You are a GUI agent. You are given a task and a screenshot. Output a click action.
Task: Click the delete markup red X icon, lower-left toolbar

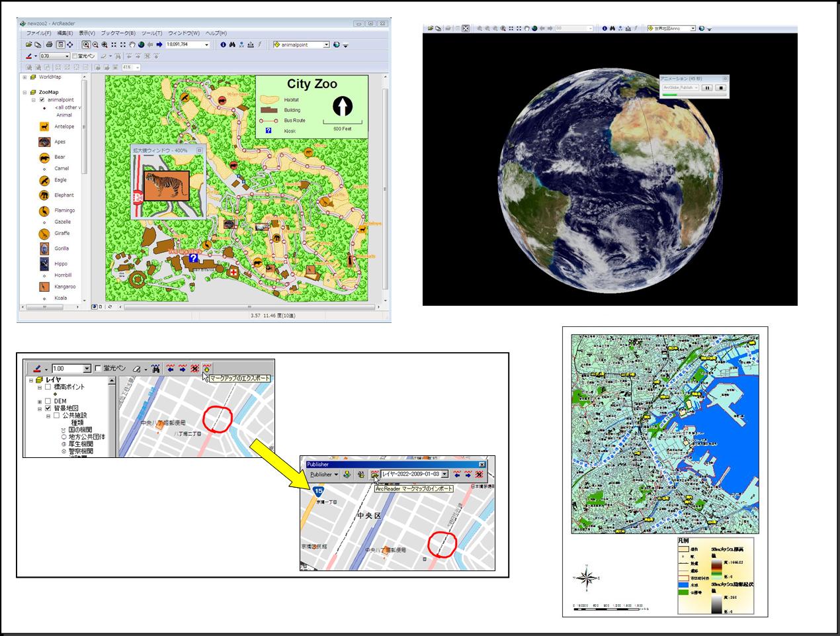tap(194, 369)
